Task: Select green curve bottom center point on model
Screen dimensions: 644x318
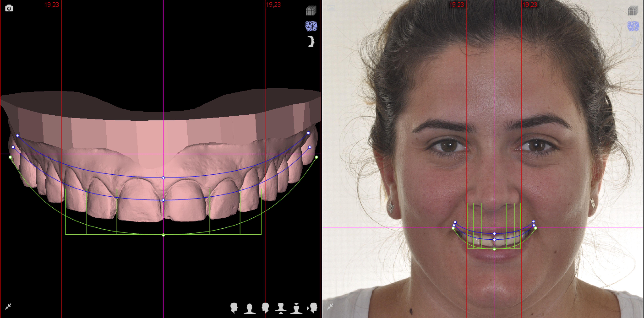Action: pyautogui.click(x=163, y=235)
